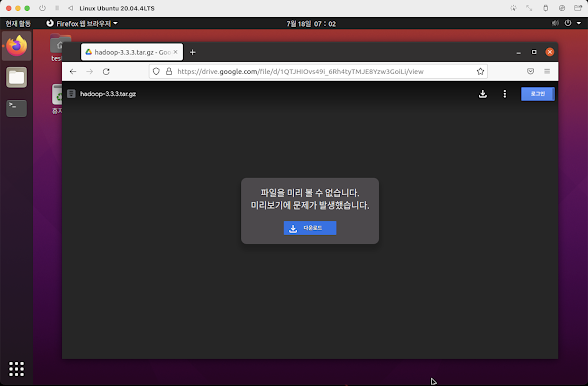
Task: Click the padlock site security icon
Action: click(169, 71)
